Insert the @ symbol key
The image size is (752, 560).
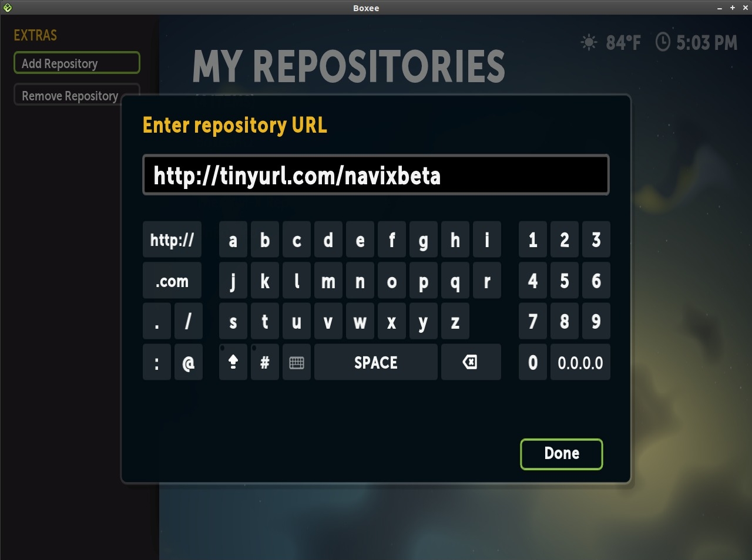click(x=189, y=362)
